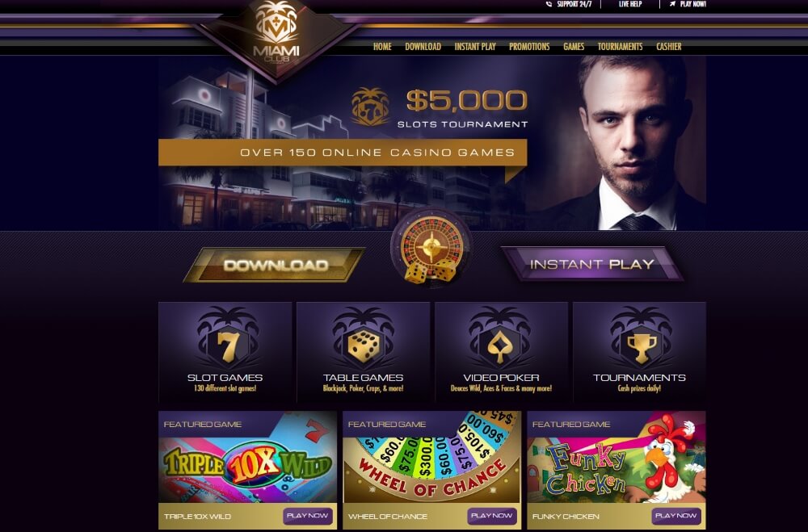
Task: Click the Over 150 Online Casino Games banner
Action: 343,153
